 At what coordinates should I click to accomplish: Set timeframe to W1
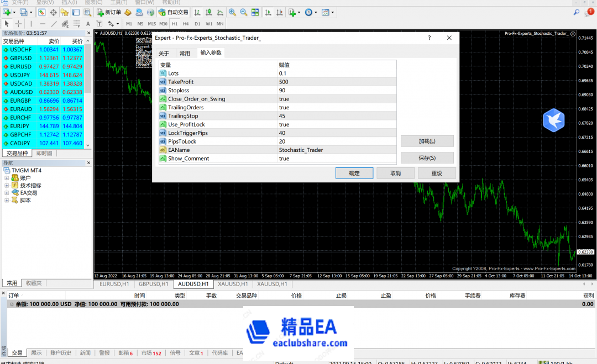(209, 24)
